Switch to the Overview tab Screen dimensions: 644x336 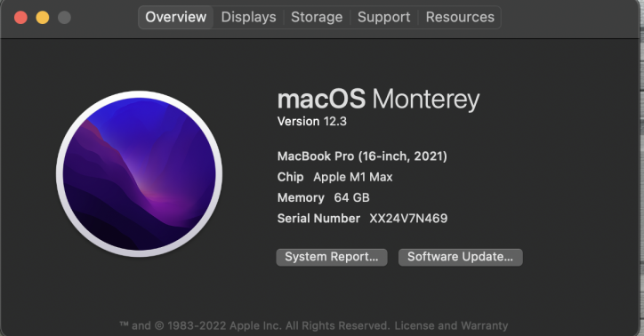tap(175, 17)
